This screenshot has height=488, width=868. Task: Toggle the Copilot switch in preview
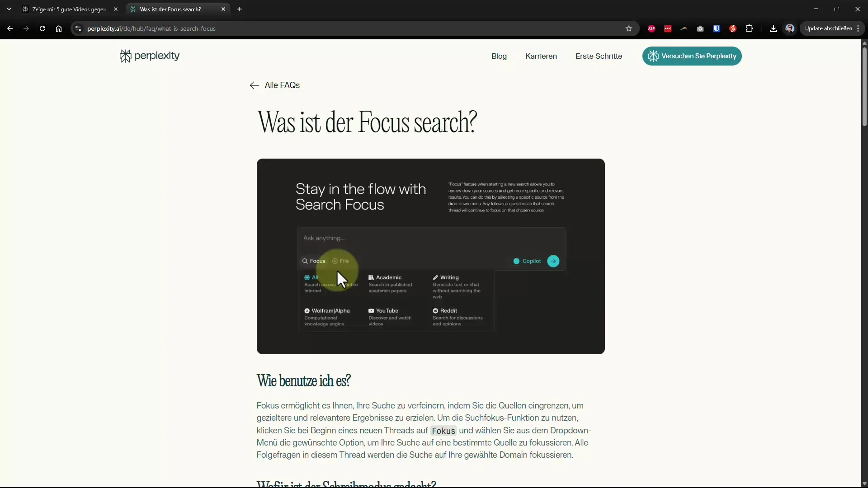click(x=516, y=261)
